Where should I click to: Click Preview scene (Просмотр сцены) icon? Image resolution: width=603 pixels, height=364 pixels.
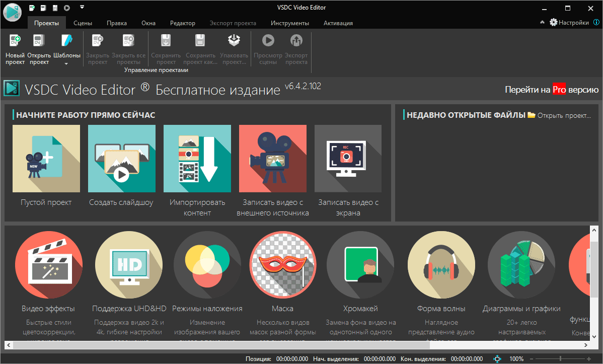(x=268, y=40)
